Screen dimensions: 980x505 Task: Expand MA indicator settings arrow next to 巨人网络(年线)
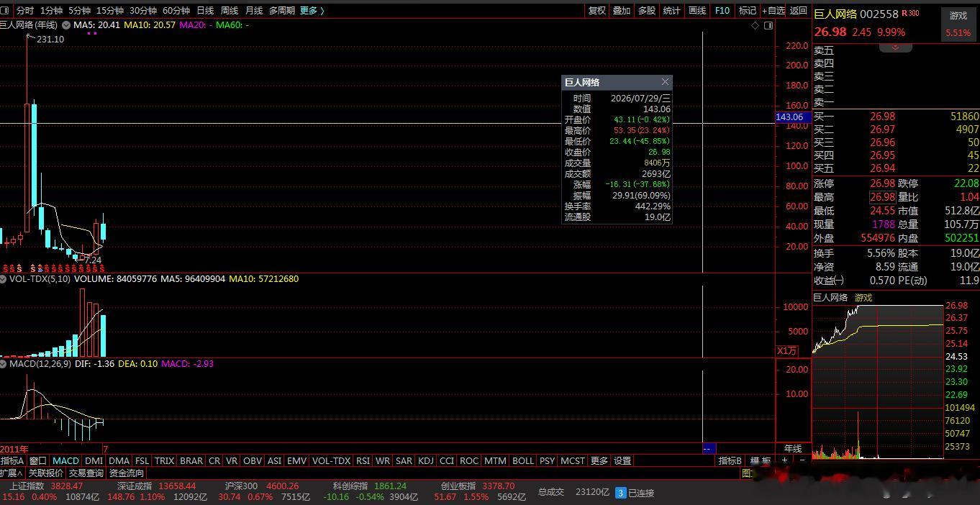pyautogui.click(x=66, y=25)
